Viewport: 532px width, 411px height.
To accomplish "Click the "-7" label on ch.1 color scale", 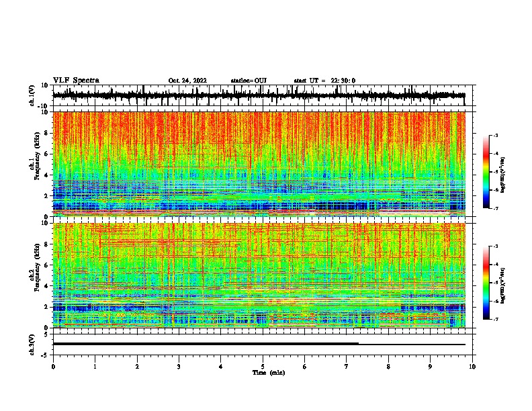I will click(496, 208).
